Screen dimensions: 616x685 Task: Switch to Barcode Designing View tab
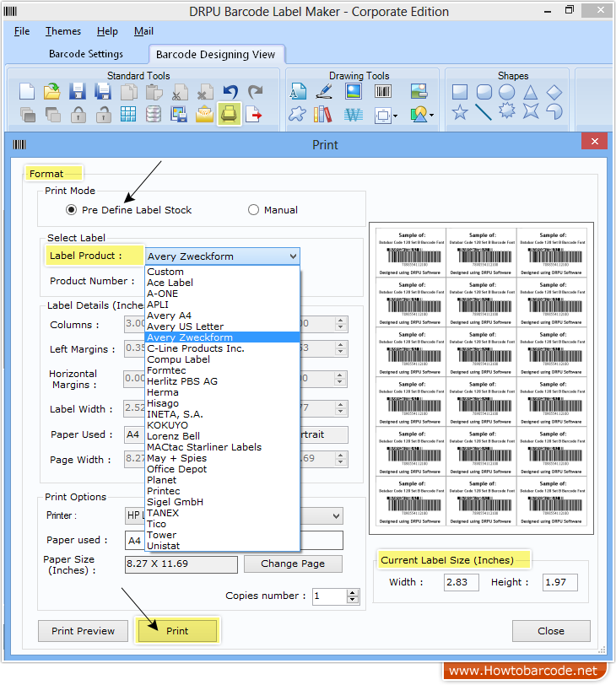[216, 54]
